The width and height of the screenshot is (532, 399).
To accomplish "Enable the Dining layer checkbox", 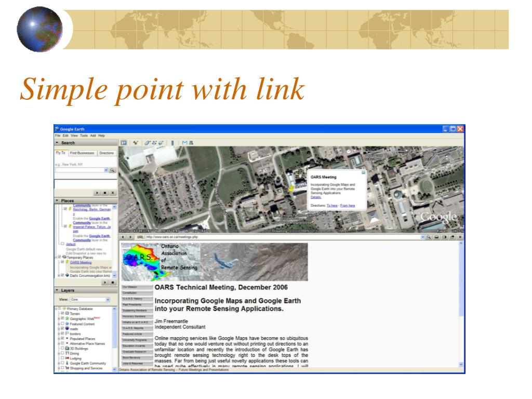I will [x=62, y=353].
